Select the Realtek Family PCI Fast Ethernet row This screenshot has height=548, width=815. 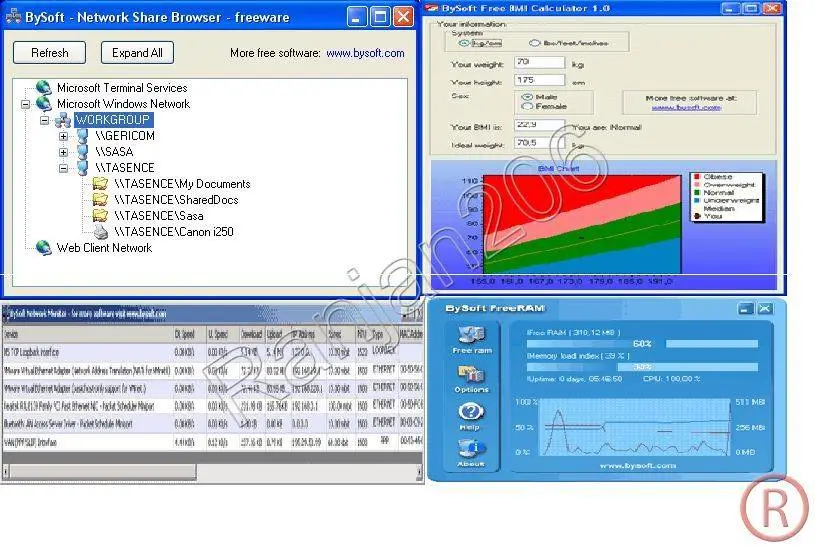click(212, 406)
